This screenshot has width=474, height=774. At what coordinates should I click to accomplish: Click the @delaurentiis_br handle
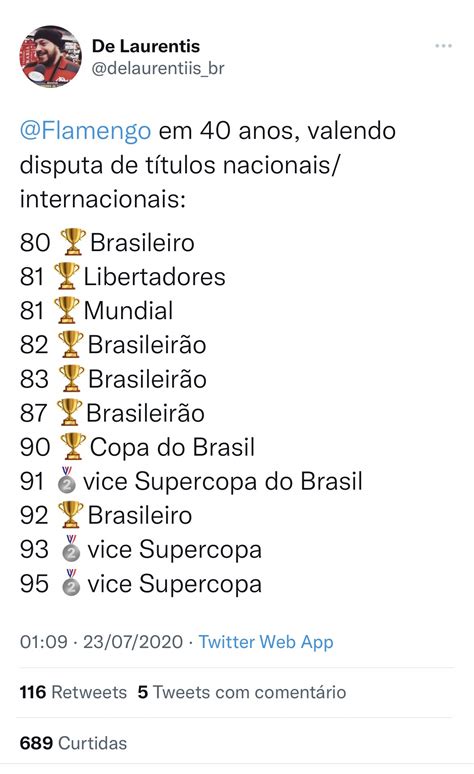pos(158,68)
